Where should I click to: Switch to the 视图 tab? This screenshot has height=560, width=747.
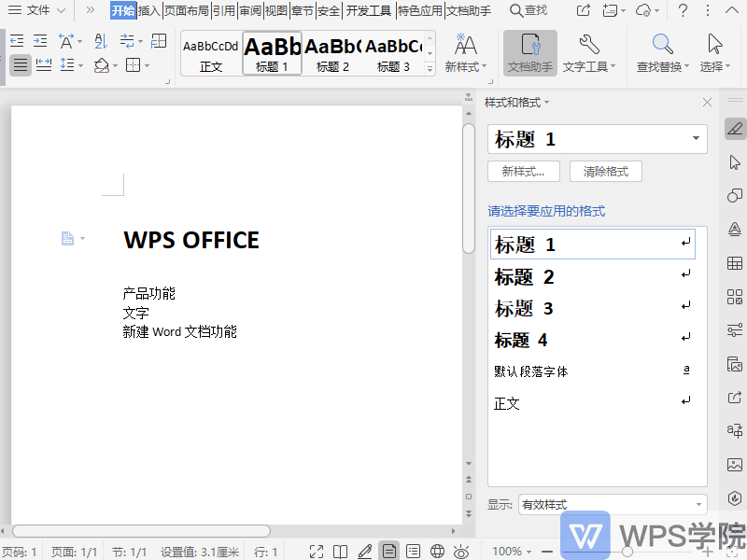click(275, 10)
